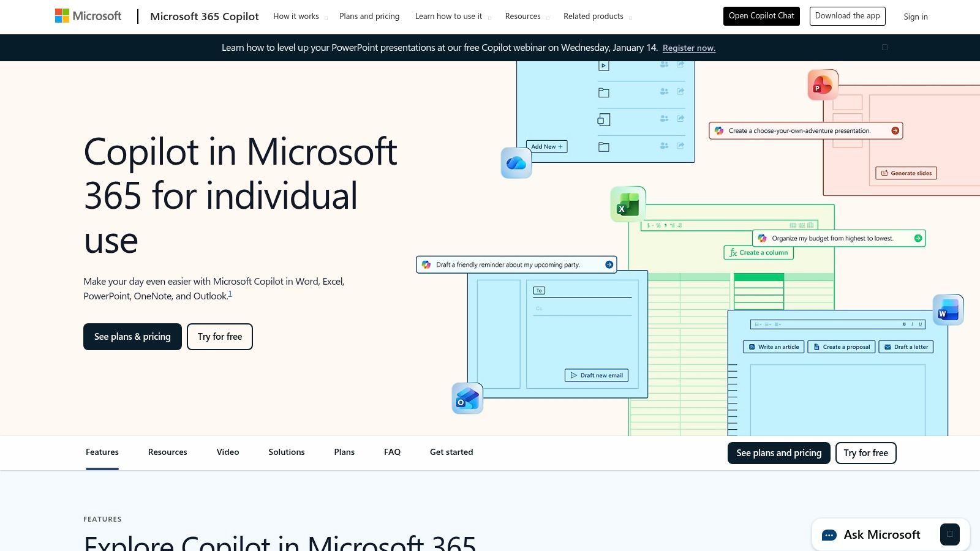Switch to the FAQ tab

[x=392, y=452]
